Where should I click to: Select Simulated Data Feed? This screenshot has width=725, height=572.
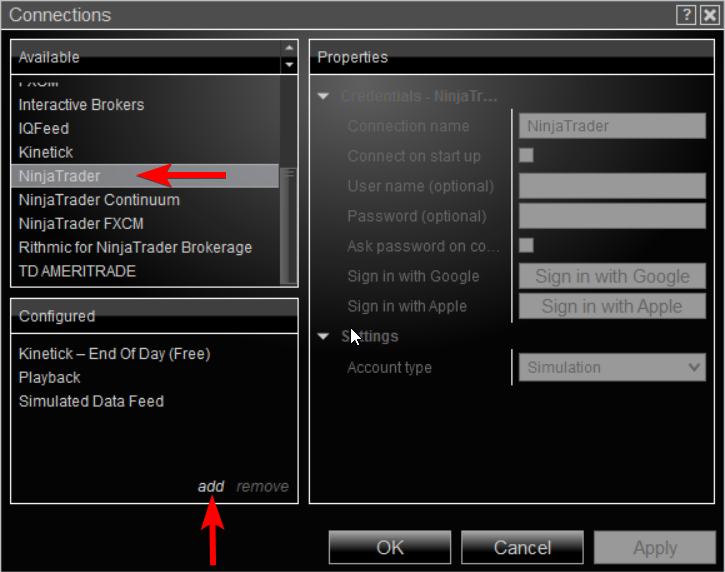click(91, 401)
